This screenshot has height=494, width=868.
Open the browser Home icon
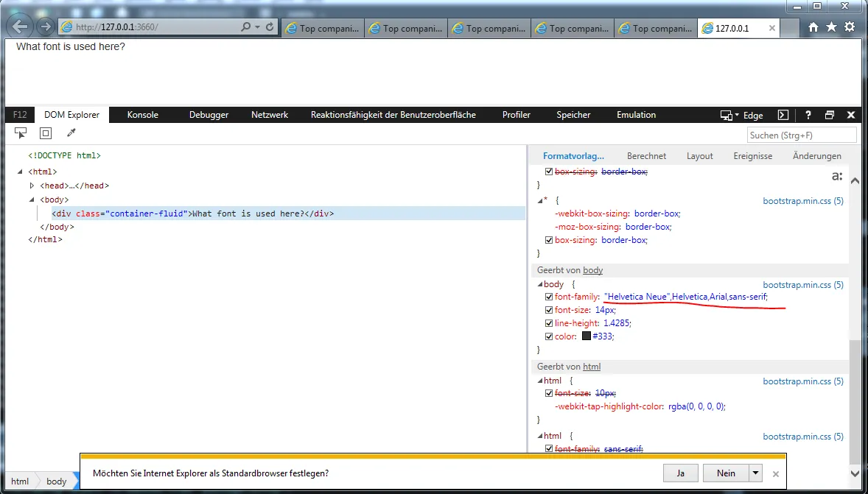pos(813,27)
